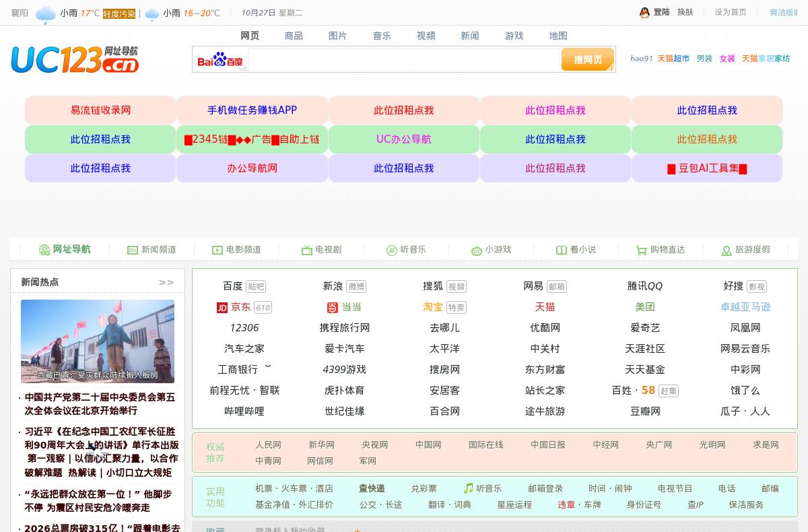Click the green music note icon
This screenshot has height=532, width=808.
[468, 488]
